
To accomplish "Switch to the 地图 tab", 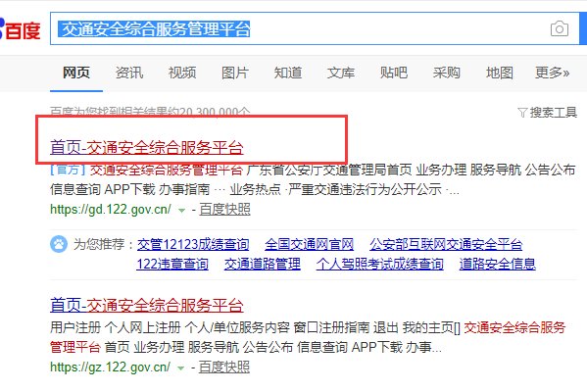I will [x=500, y=73].
